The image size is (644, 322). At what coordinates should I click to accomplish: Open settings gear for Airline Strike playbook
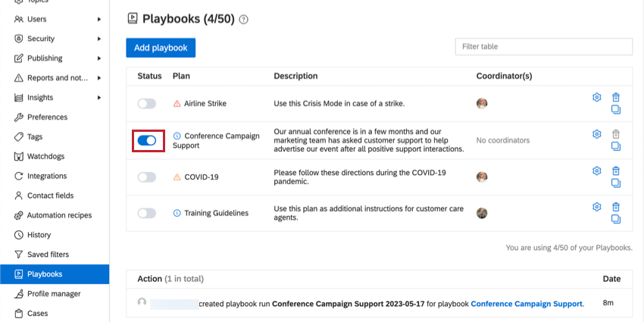pos(597,97)
